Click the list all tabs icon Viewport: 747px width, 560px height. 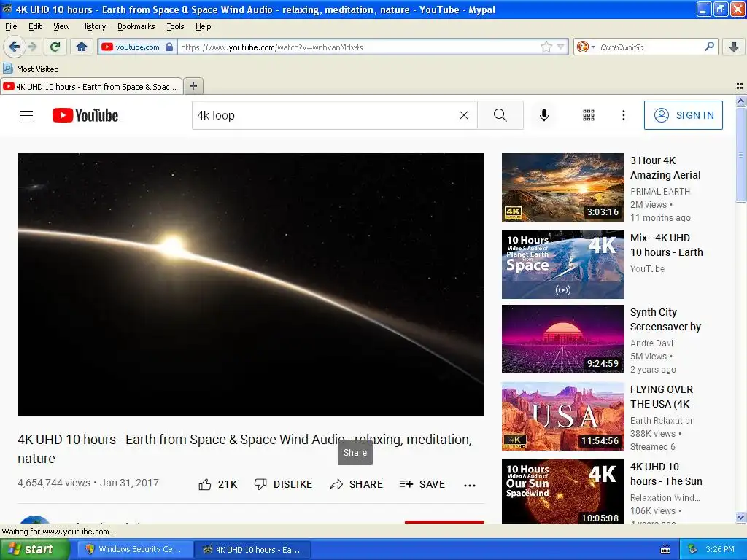(x=740, y=86)
